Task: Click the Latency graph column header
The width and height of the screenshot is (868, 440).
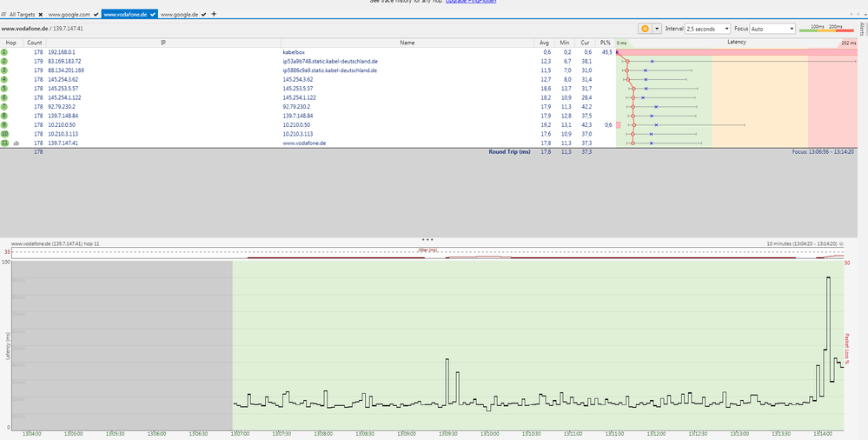Action: pyautogui.click(x=736, y=42)
